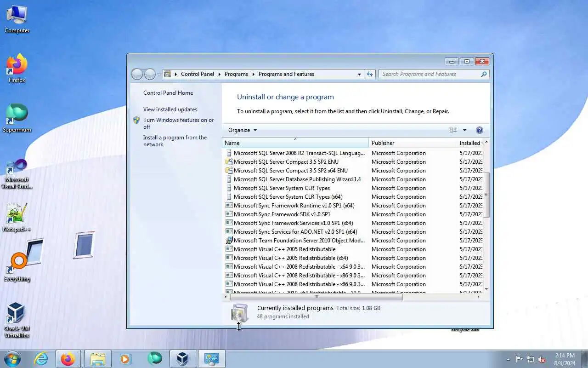The image size is (588, 368).
Task: Select the Notepad++ desktop shortcut
Action: [x=17, y=218]
